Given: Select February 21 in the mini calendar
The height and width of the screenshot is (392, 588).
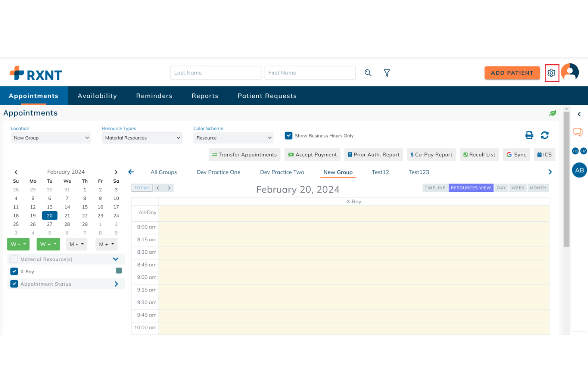Looking at the screenshot, I should (67, 216).
